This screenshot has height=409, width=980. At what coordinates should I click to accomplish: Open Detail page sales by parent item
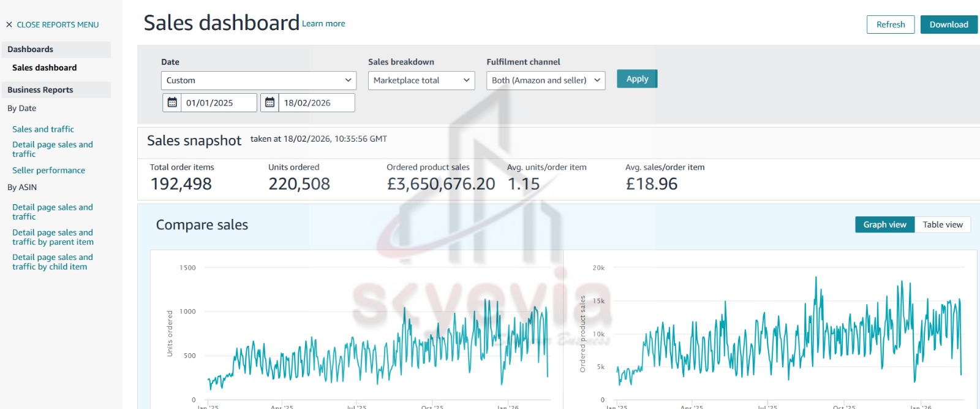(53, 237)
